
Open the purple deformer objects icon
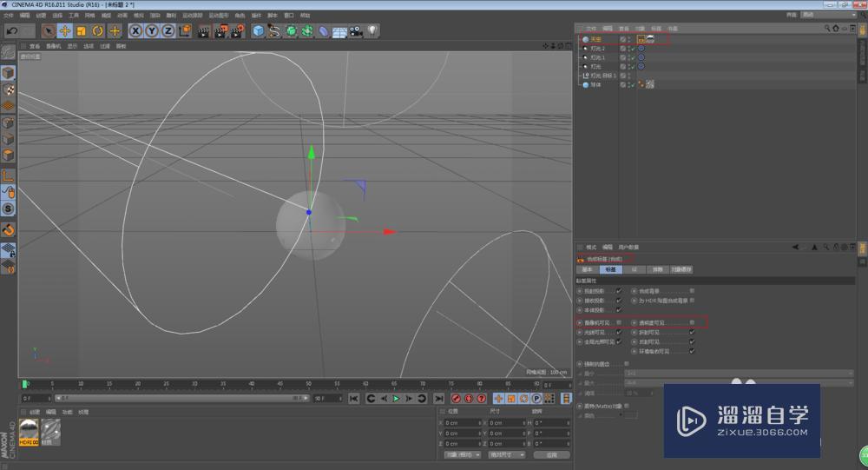[x=324, y=31]
